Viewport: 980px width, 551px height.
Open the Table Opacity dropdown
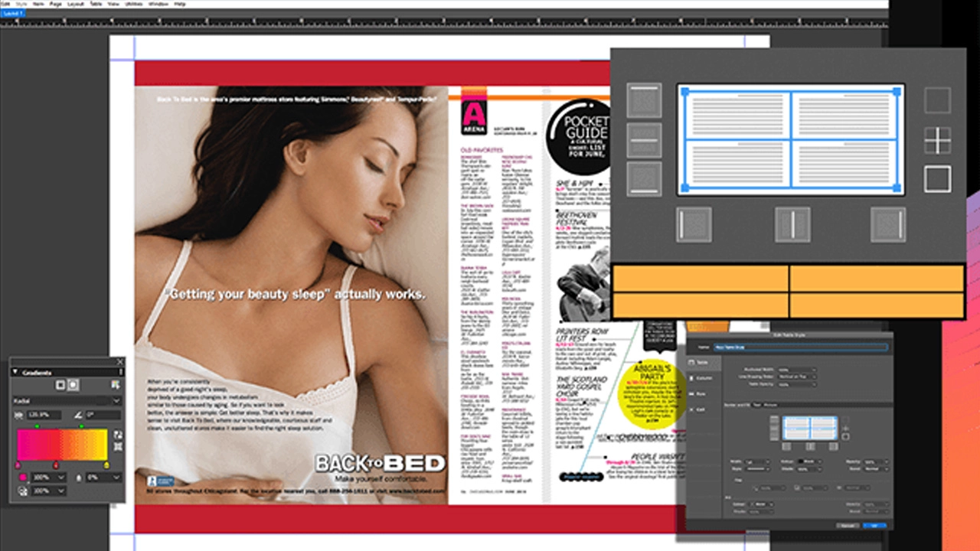(797, 384)
